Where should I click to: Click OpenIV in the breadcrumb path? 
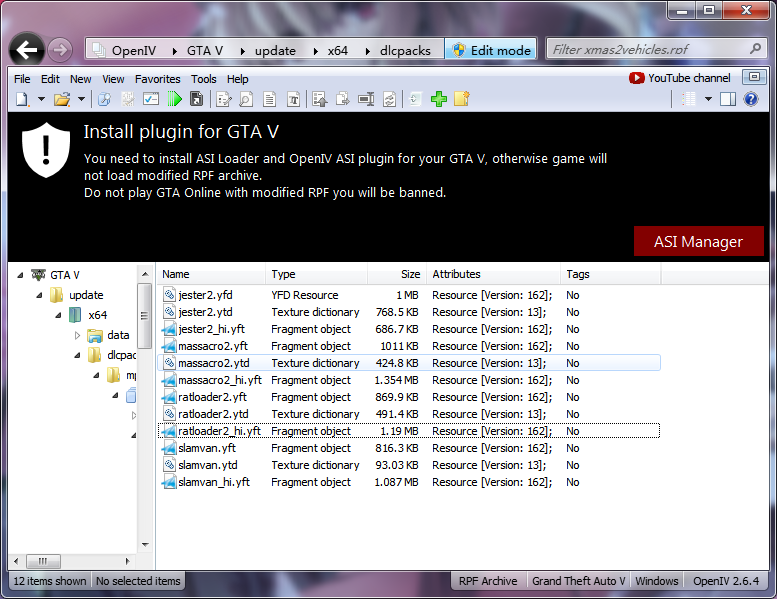[x=134, y=51]
